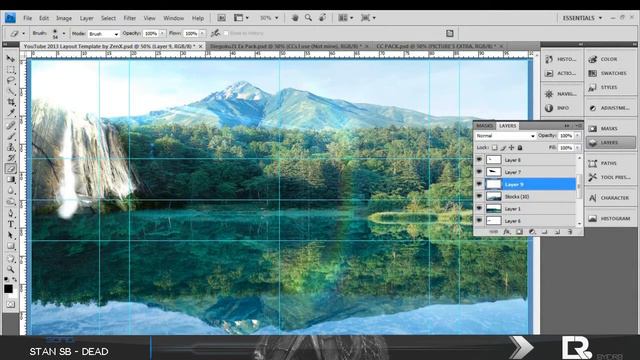Toggle visibility of Layer 8
This screenshot has height=360, width=640.
(x=479, y=160)
